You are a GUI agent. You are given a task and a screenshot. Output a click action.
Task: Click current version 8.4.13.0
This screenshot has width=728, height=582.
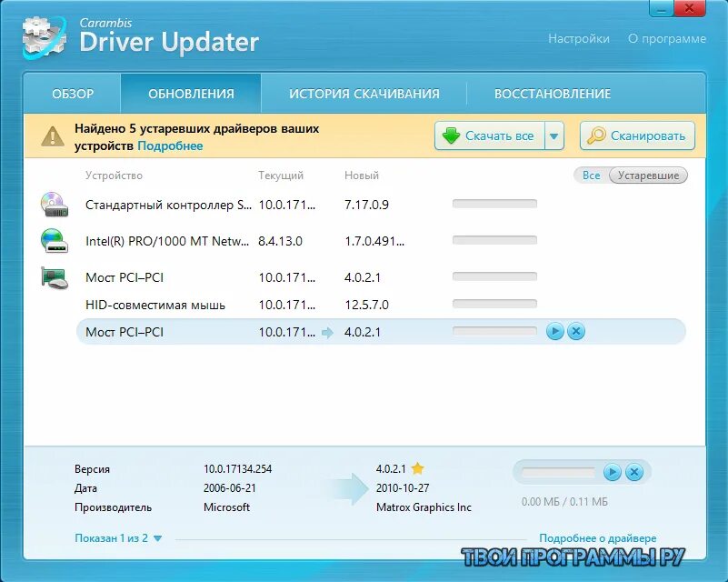[280, 241]
